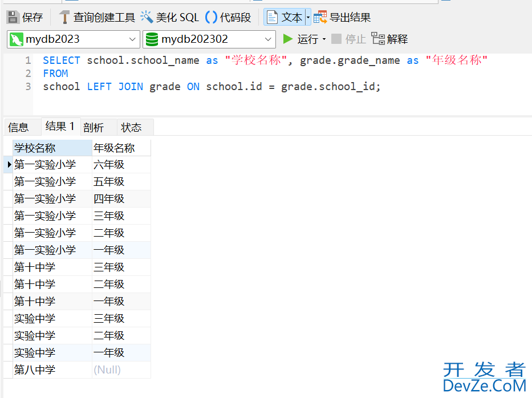The image size is (532, 398).
Task: Click the SELECT keyword on line 1
Action: coord(62,60)
